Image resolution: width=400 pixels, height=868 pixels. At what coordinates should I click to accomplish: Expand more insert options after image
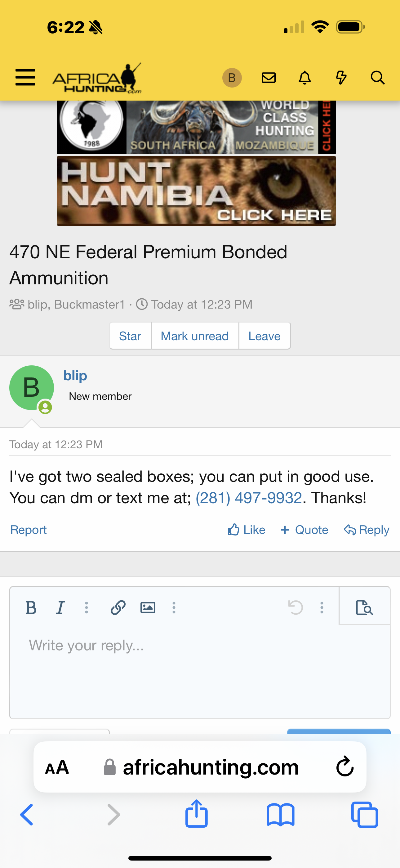click(x=174, y=608)
